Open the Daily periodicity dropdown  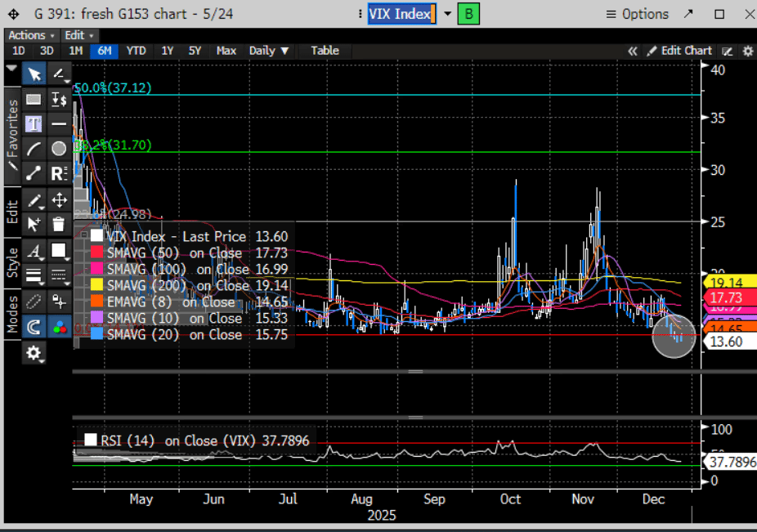pos(269,51)
